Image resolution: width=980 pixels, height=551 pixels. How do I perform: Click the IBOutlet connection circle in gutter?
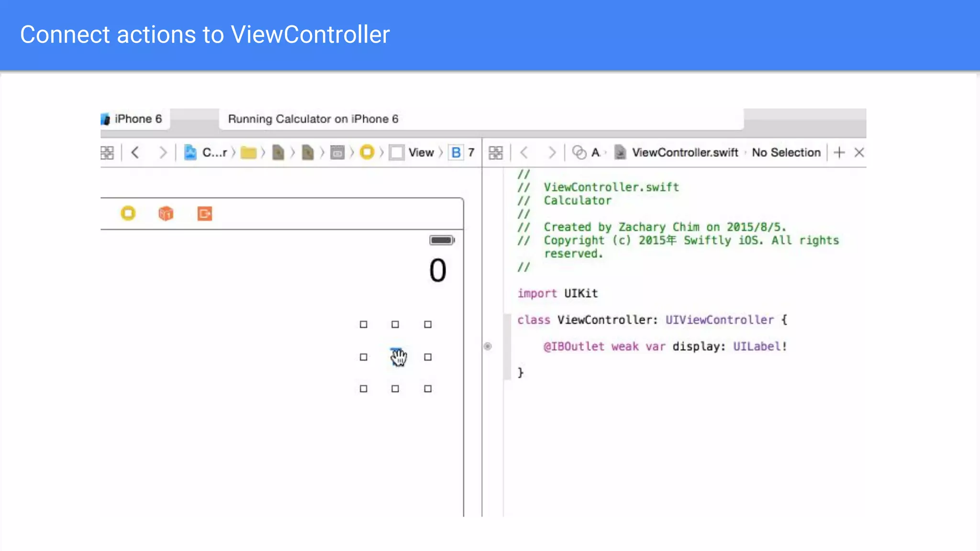click(x=488, y=346)
